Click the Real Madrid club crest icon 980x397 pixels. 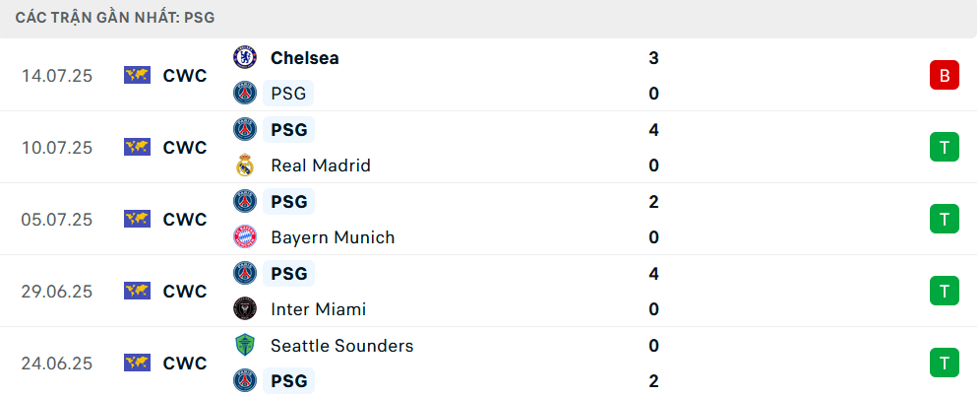coord(244,165)
